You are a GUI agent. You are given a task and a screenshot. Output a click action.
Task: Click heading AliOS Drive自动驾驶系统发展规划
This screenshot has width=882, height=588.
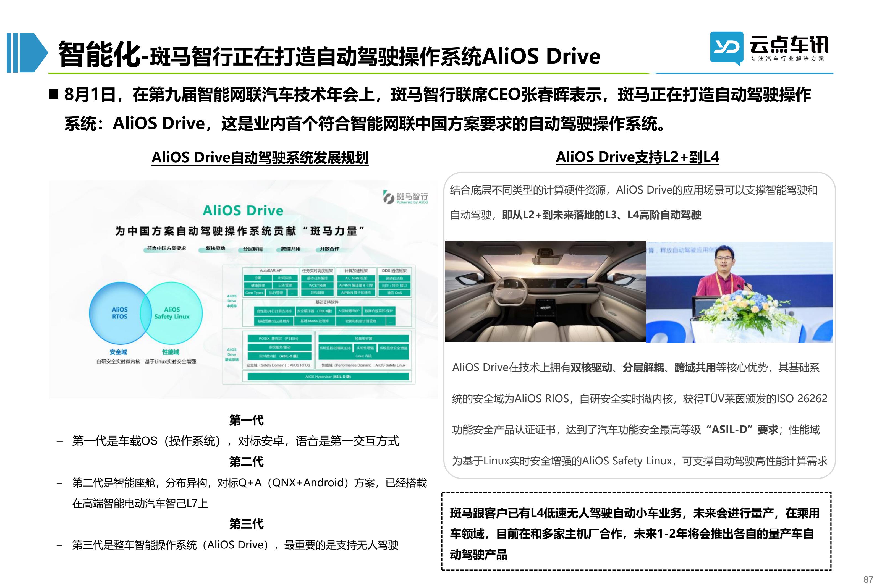tap(260, 158)
